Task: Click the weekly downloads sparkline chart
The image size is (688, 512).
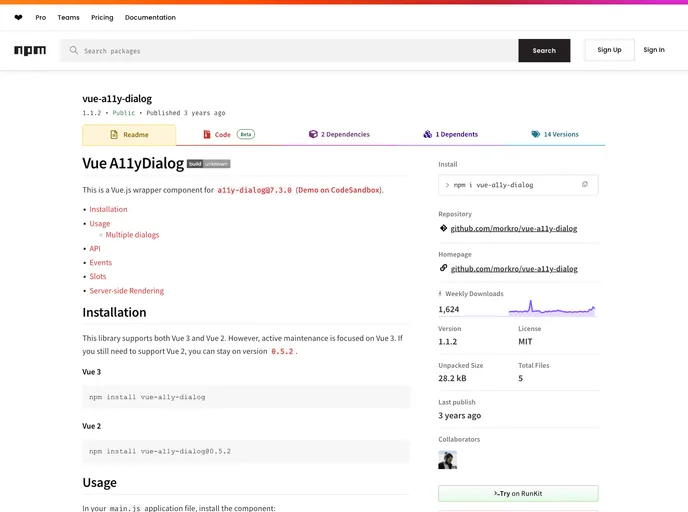Action: click(x=552, y=308)
